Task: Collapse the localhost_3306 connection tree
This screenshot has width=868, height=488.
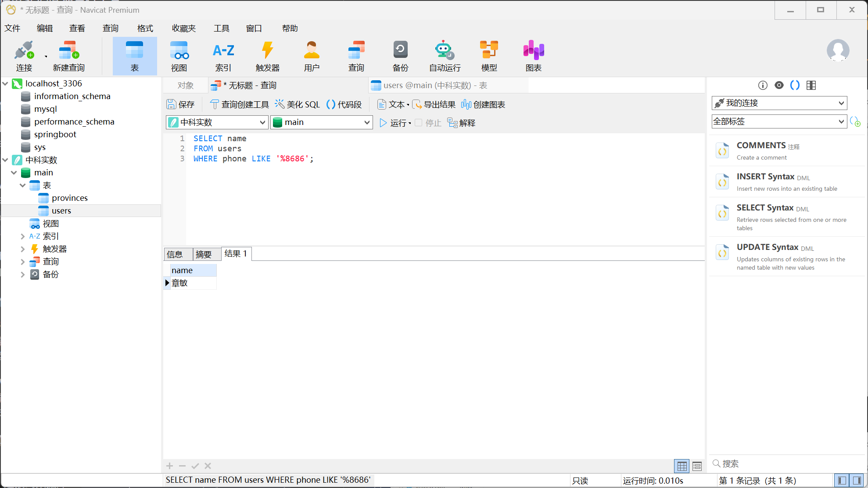Action: 5,83
